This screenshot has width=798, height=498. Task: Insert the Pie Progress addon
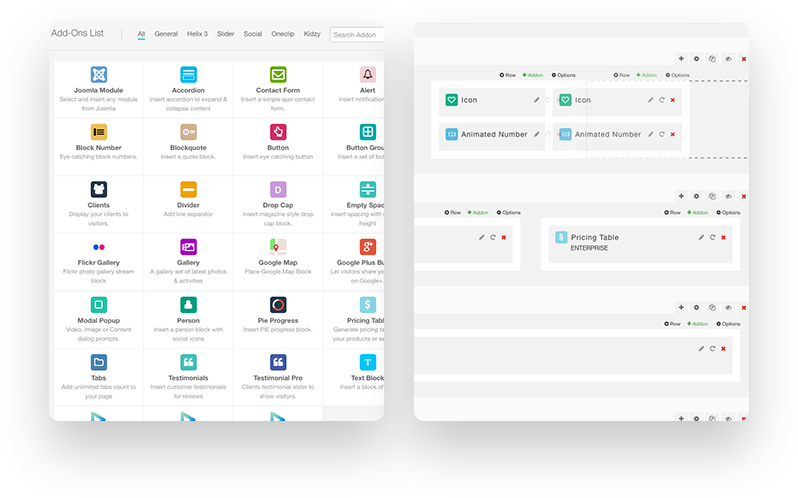[x=278, y=319]
